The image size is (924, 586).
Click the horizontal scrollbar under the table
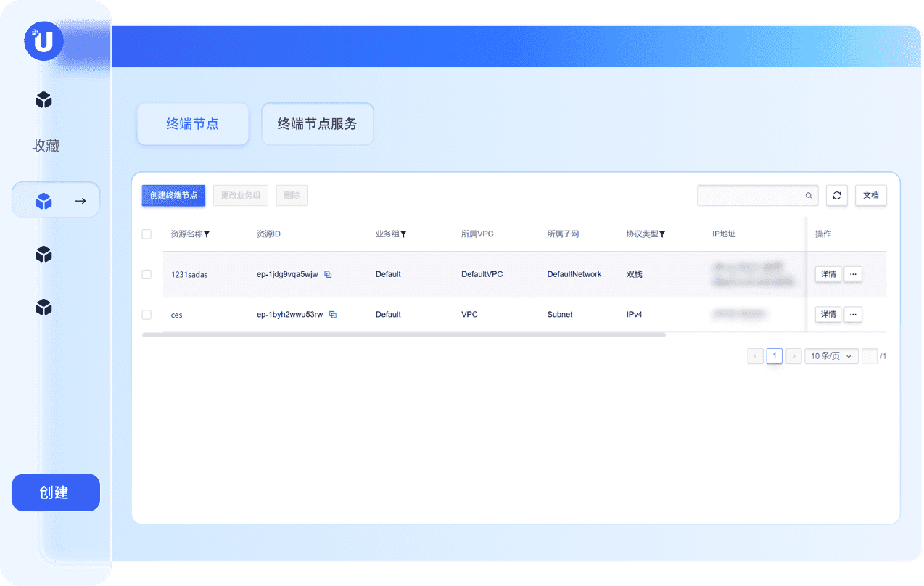click(x=403, y=335)
